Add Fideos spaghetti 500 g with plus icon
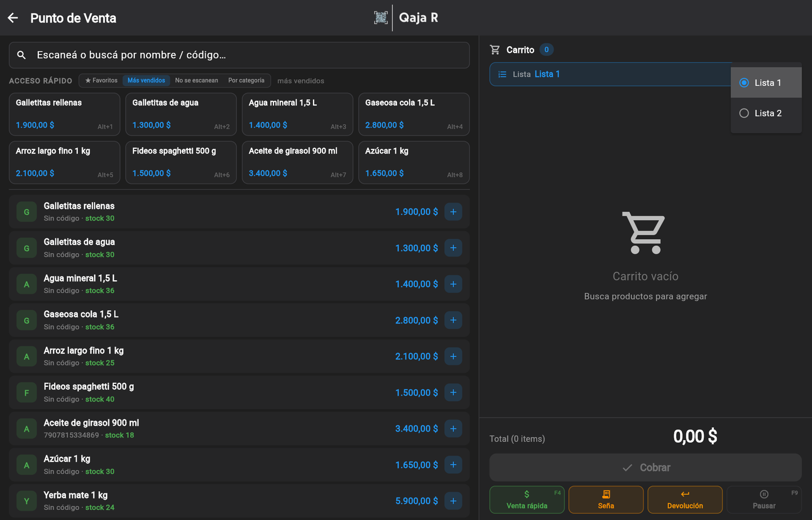Screen dimensions: 812x520 (x=453, y=393)
